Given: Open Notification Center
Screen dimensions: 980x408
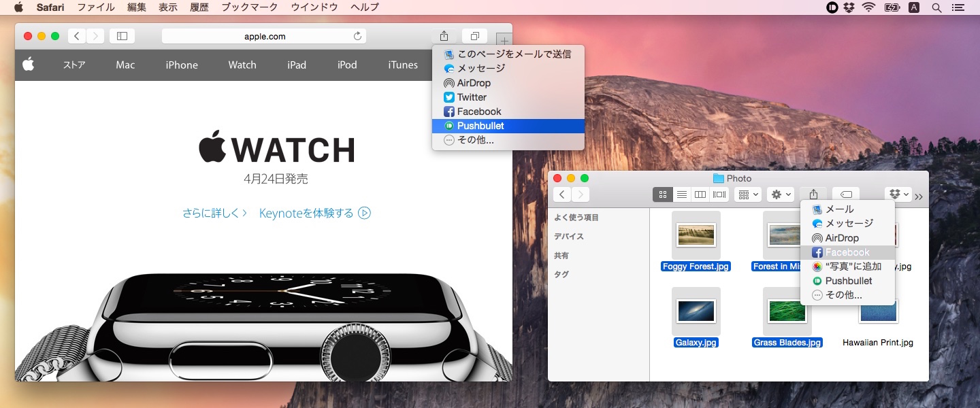Looking at the screenshot, I should pos(958,7).
